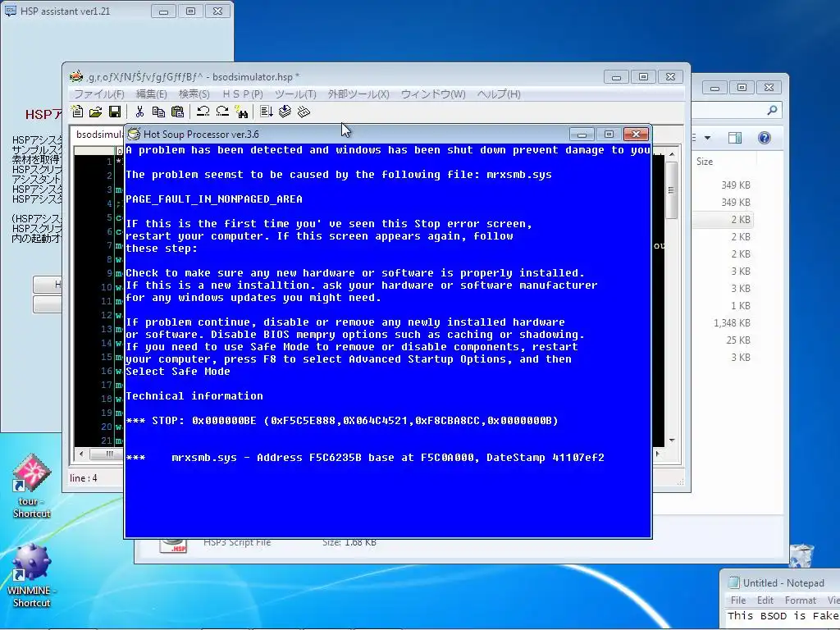
Task: Open the Notepad File menu
Action: 737,600
